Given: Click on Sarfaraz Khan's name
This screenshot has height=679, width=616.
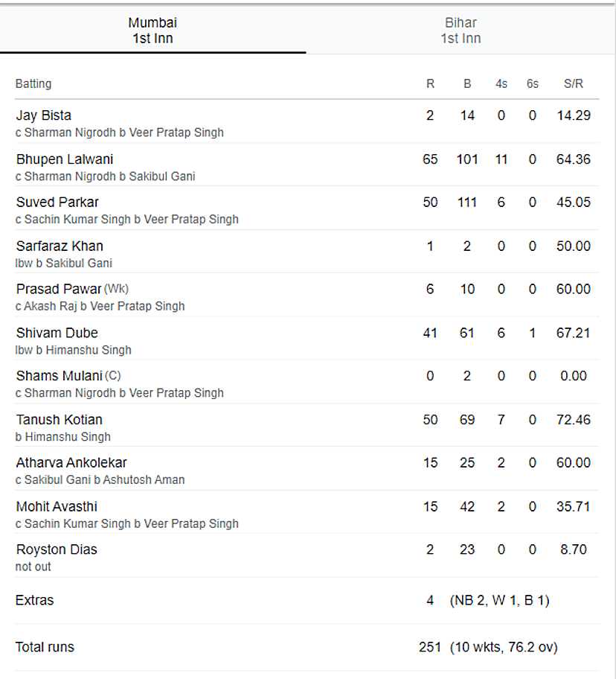Looking at the screenshot, I should (x=60, y=246).
